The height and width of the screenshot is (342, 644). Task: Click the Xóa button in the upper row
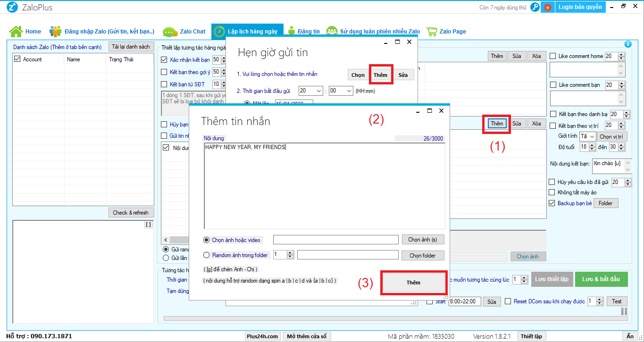[536, 56]
